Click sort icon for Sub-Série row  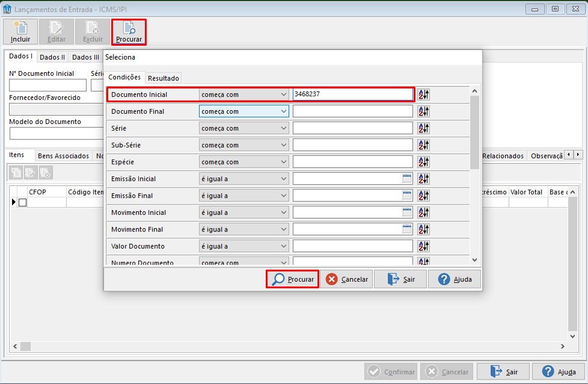(x=423, y=145)
